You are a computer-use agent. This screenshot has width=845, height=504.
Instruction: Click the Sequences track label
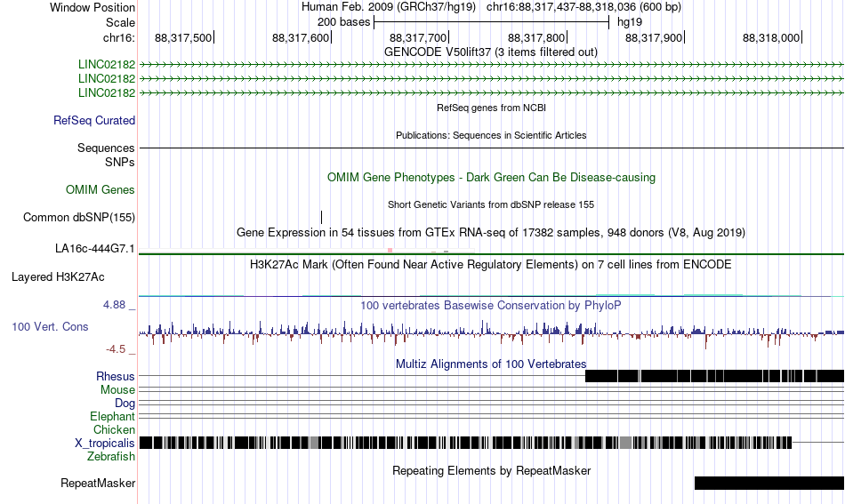(x=106, y=148)
